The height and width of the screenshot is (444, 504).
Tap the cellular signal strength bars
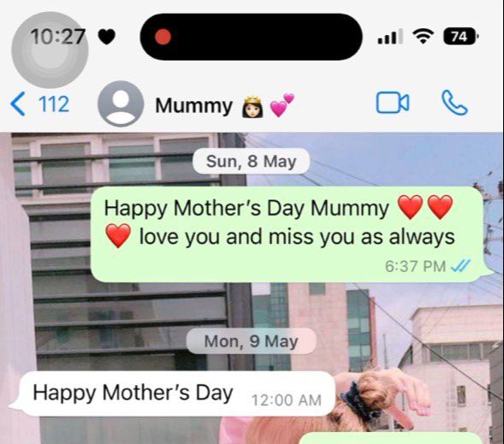[390, 36]
